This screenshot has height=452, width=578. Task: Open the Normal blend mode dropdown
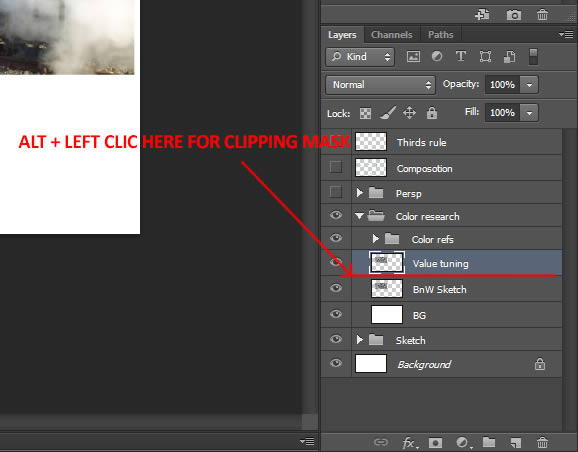(380, 85)
